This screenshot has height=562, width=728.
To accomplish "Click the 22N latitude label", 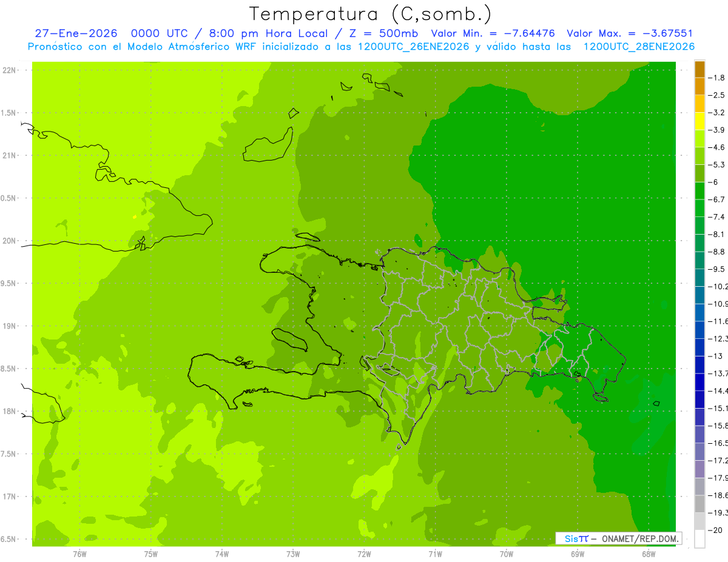I will pyautogui.click(x=10, y=70).
